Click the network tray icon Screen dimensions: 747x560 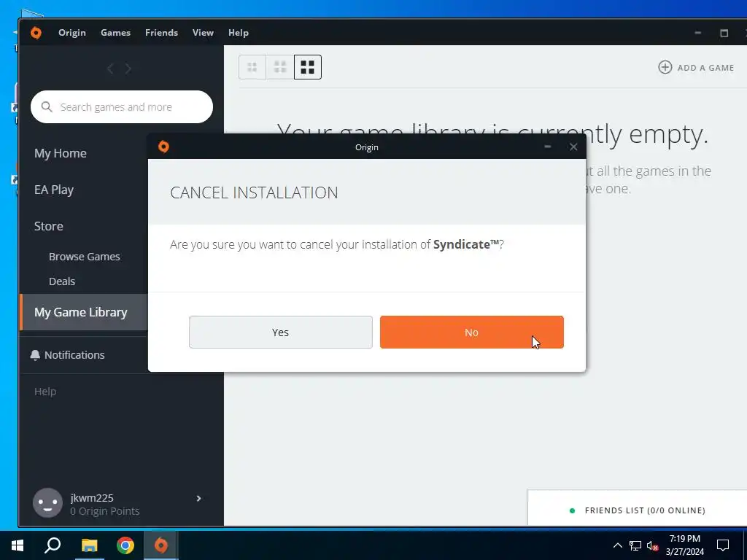(635, 545)
